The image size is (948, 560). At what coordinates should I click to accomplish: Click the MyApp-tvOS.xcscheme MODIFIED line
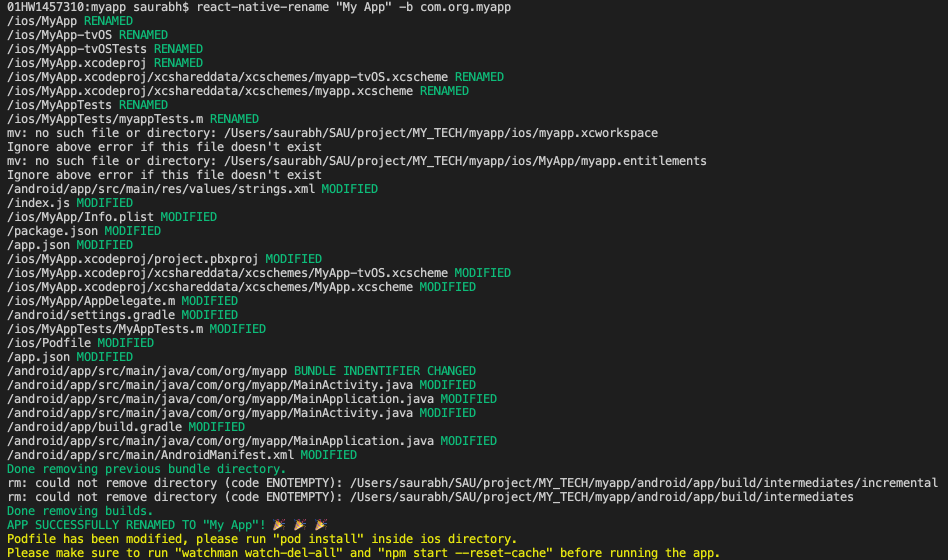click(x=259, y=273)
